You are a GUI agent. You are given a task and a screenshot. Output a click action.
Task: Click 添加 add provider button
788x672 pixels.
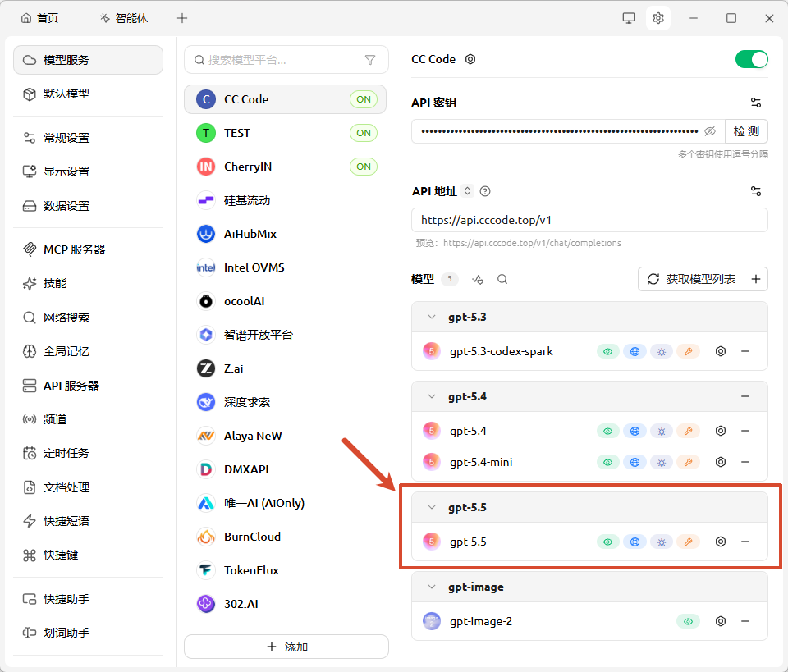(286, 647)
